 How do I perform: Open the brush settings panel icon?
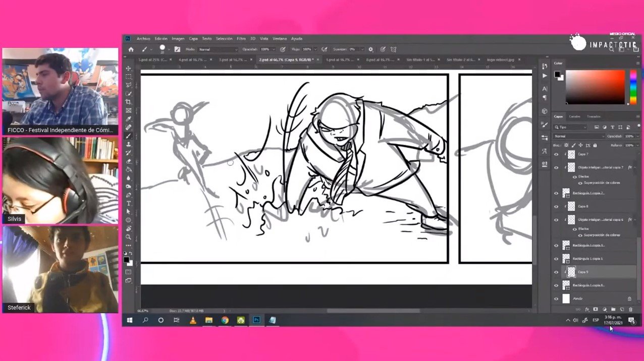point(177,49)
